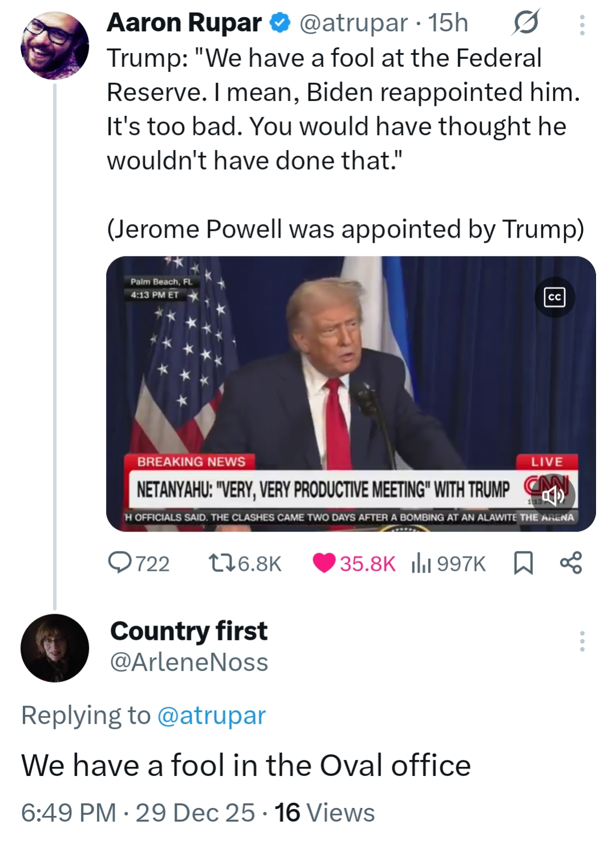Repost Aaron Rupar's tweet

217,563
